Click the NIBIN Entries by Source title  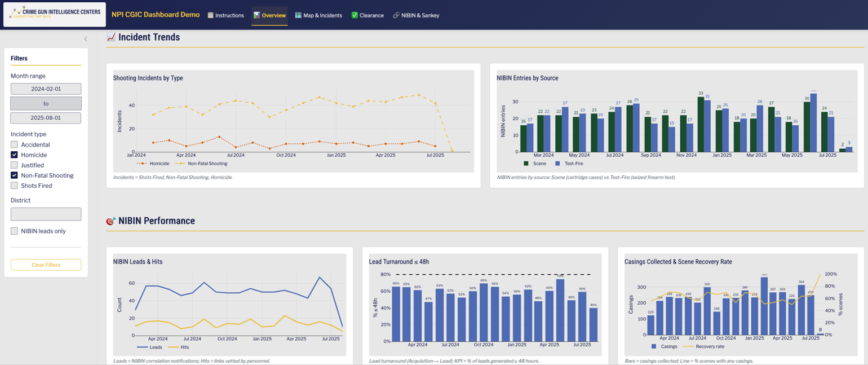click(x=528, y=78)
